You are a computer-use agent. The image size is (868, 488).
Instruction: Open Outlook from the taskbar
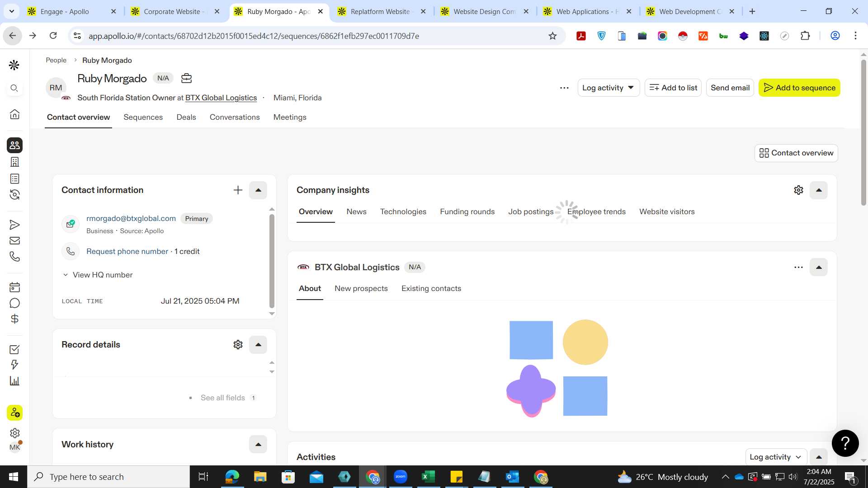pyautogui.click(x=513, y=477)
